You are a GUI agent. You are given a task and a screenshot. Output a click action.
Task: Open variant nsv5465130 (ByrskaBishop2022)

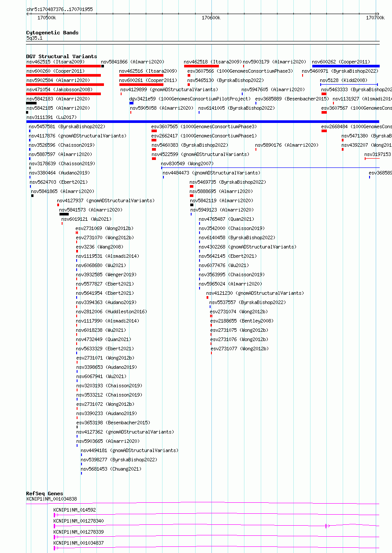(226, 80)
